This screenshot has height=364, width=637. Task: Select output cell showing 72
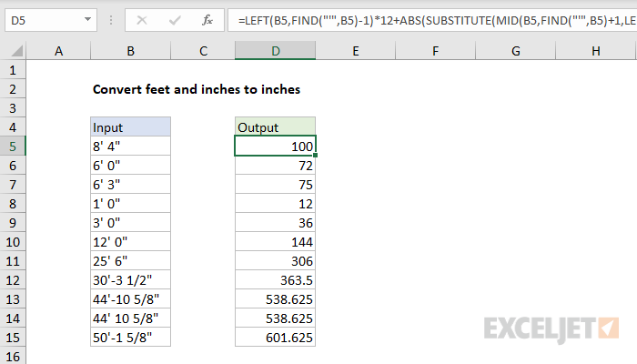(275, 166)
